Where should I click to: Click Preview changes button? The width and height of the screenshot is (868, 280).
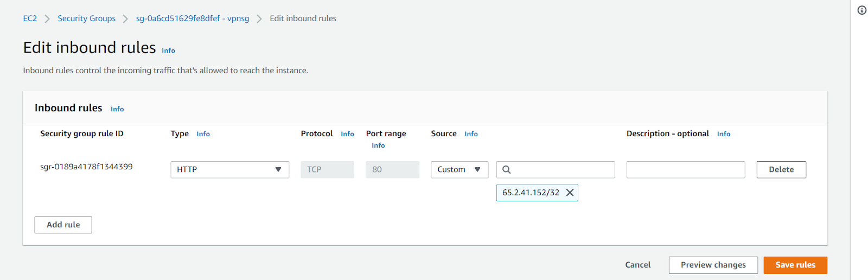click(713, 265)
